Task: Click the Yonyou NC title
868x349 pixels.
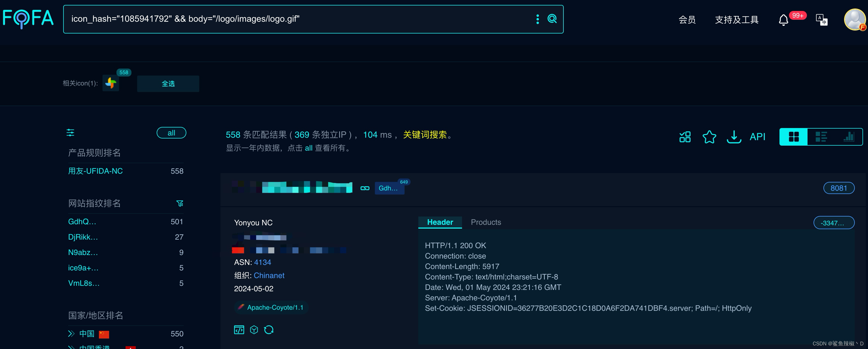Action: (x=253, y=222)
